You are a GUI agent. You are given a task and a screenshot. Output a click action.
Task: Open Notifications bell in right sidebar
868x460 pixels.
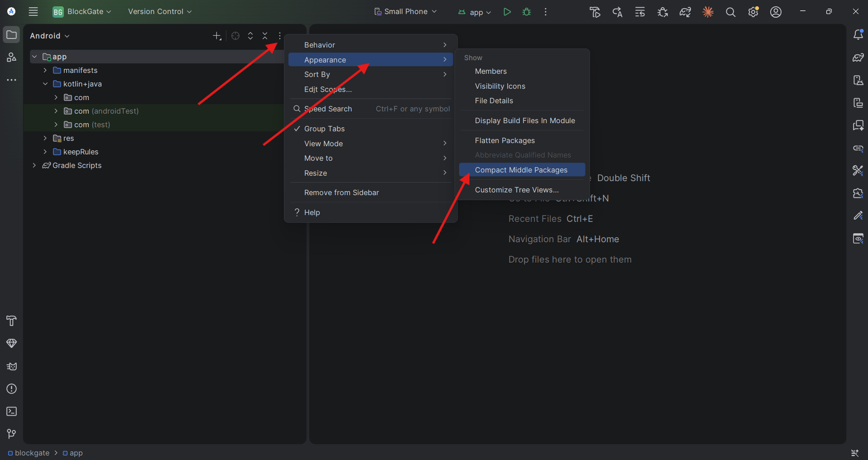tap(858, 35)
